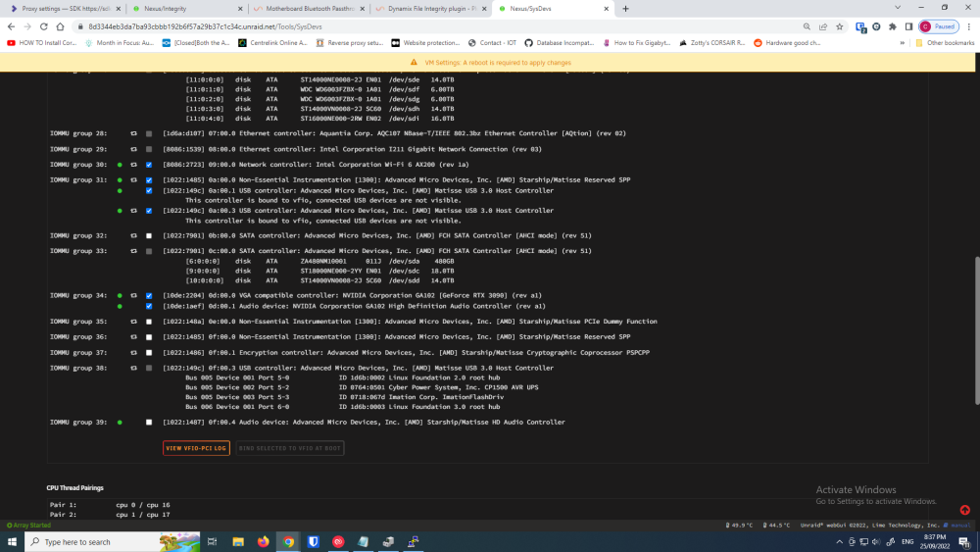The image size is (980, 552).
Task: Uncheck the 0a:00.1 USB controller checkbox
Action: pyautogui.click(x=149, y=190)
